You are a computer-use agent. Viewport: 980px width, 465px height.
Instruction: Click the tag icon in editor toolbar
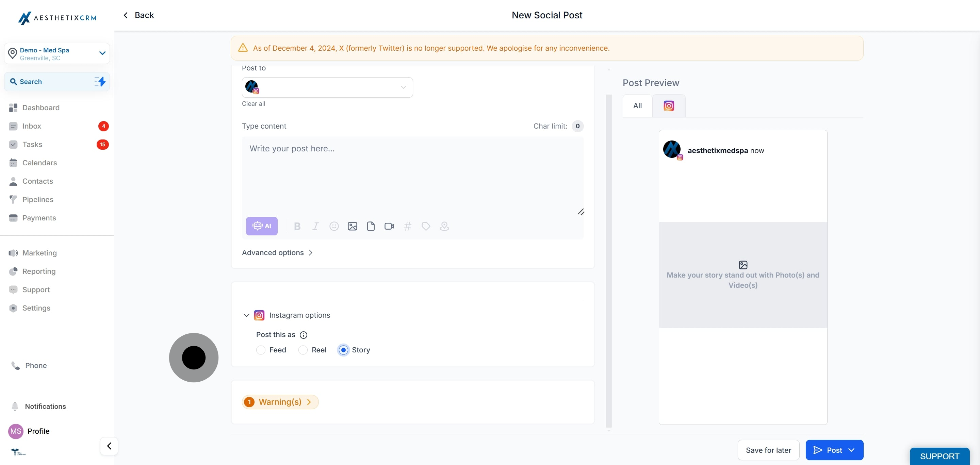click(x=426, y=226)
